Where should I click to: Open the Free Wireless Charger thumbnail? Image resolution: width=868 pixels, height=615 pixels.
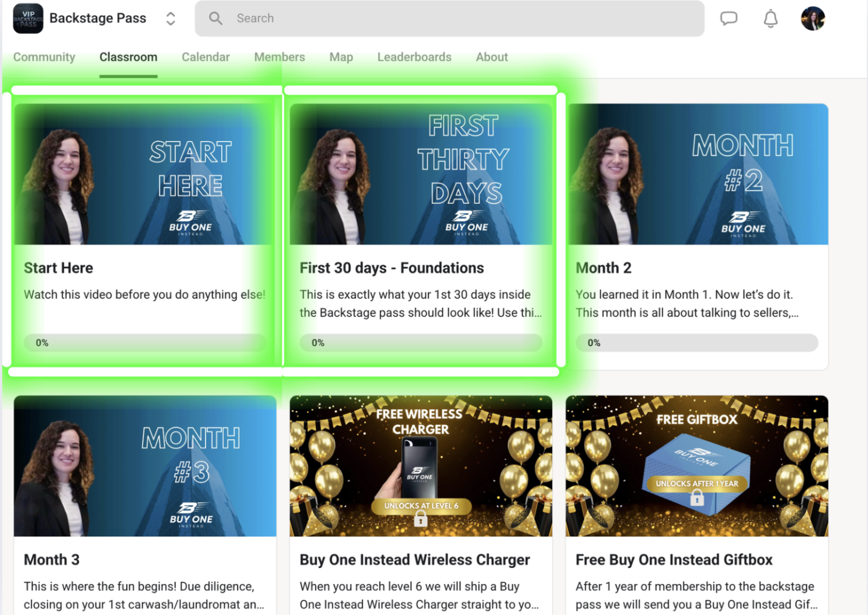pyautogui.click(x=421, y=466)
